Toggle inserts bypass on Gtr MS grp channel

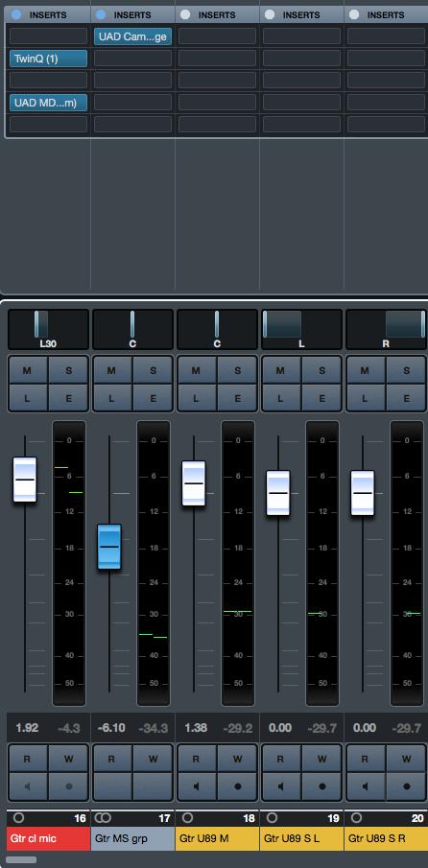click(x=102, y=14)
